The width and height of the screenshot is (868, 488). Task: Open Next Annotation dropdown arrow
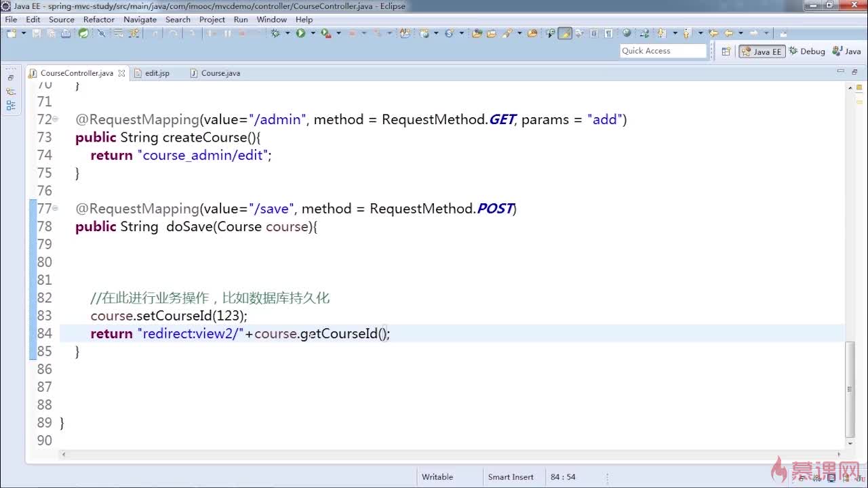coord(675,33)
